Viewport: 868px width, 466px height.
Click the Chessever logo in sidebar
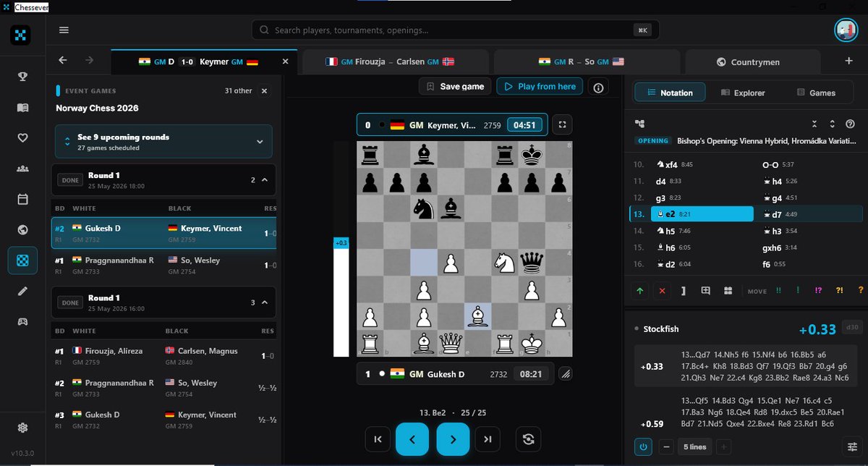coord(22,35)
